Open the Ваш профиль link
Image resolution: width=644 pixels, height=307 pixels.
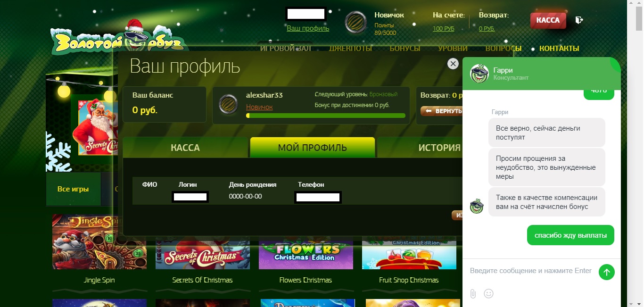pos(308,28)
